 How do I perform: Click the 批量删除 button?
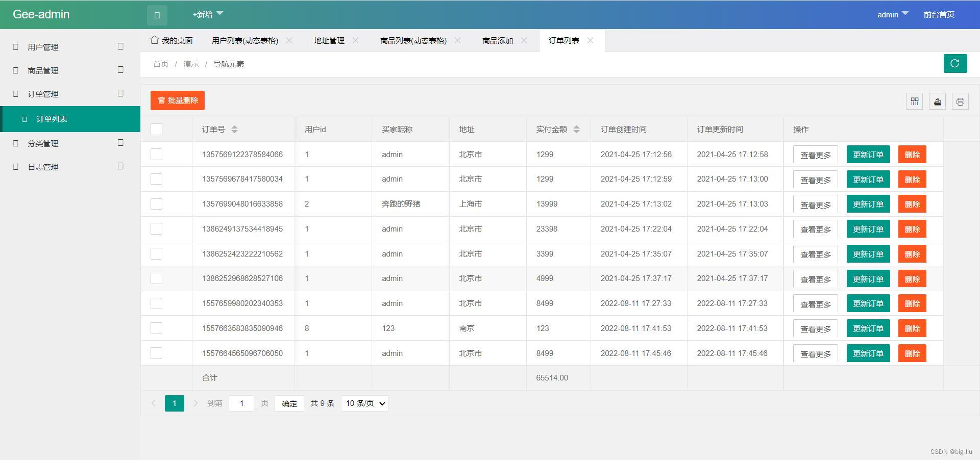(x=178, y=100)
